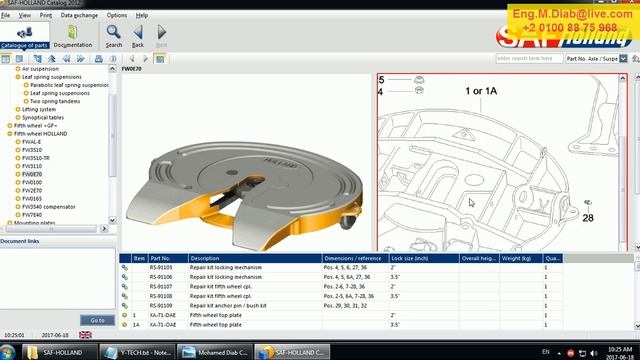Click tree horizontal scroll right arrow
640x360 pixels.
click(x=104, y=229)
